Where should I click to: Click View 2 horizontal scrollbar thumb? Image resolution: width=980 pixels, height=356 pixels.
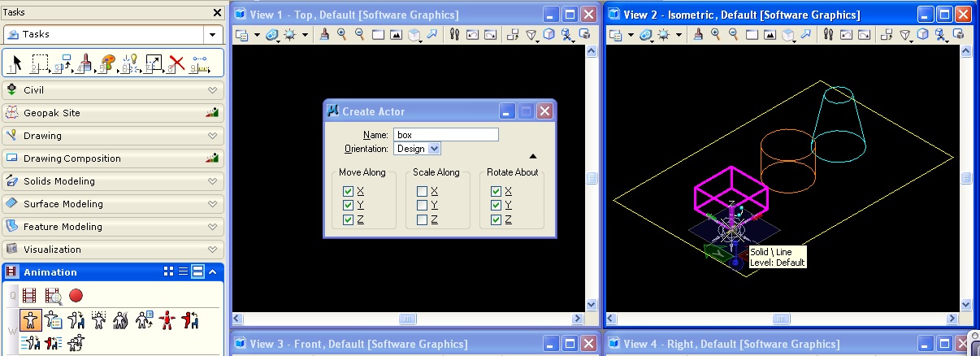click(783, 319)
